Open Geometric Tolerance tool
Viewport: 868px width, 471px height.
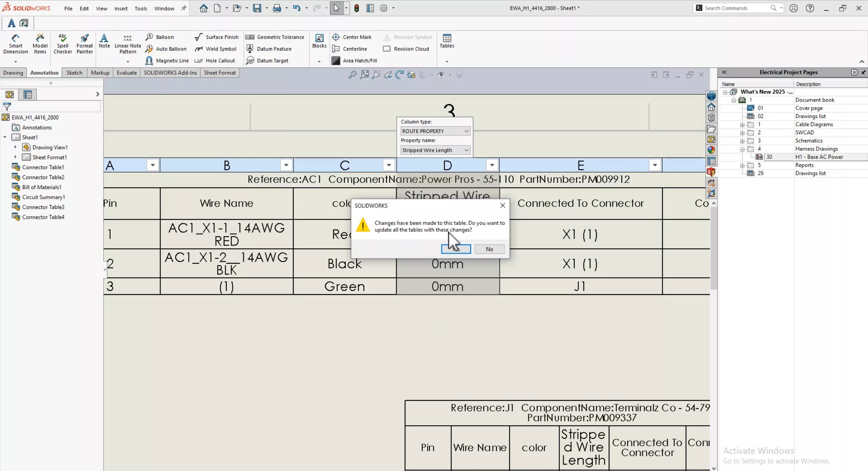[275, 37]
